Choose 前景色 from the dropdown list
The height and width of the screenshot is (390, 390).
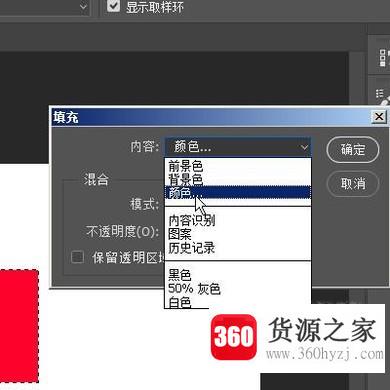(238, 166)
